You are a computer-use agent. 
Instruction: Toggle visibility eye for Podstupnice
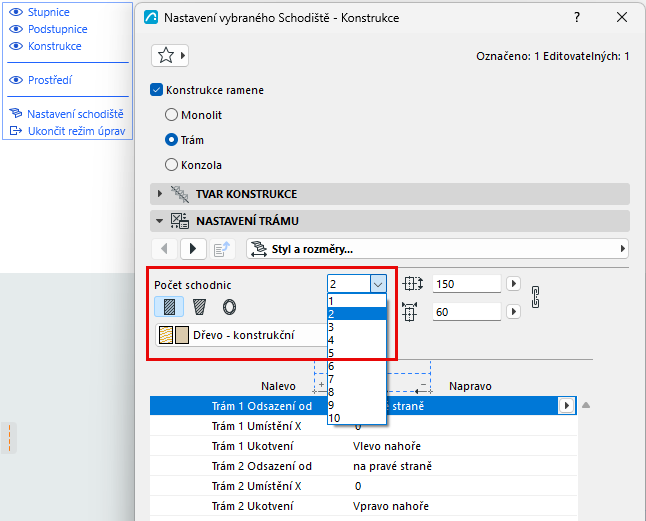[x=16, y=29]
